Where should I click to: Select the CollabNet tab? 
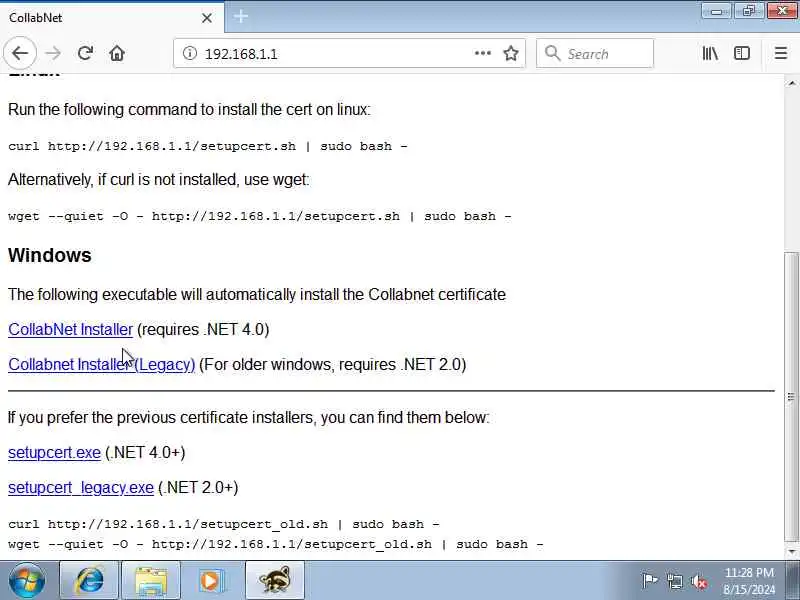(111, 18)
